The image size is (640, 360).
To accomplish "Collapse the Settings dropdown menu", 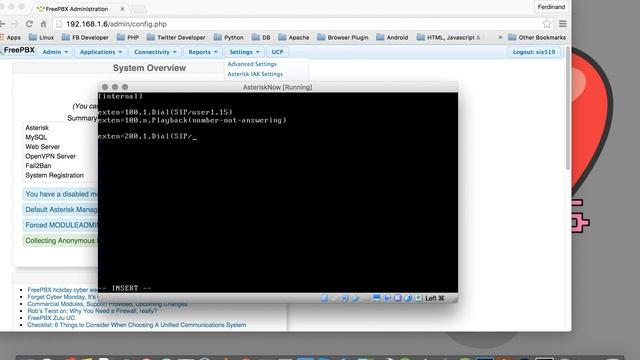I will pyautogui.click(x=244, y=52).
